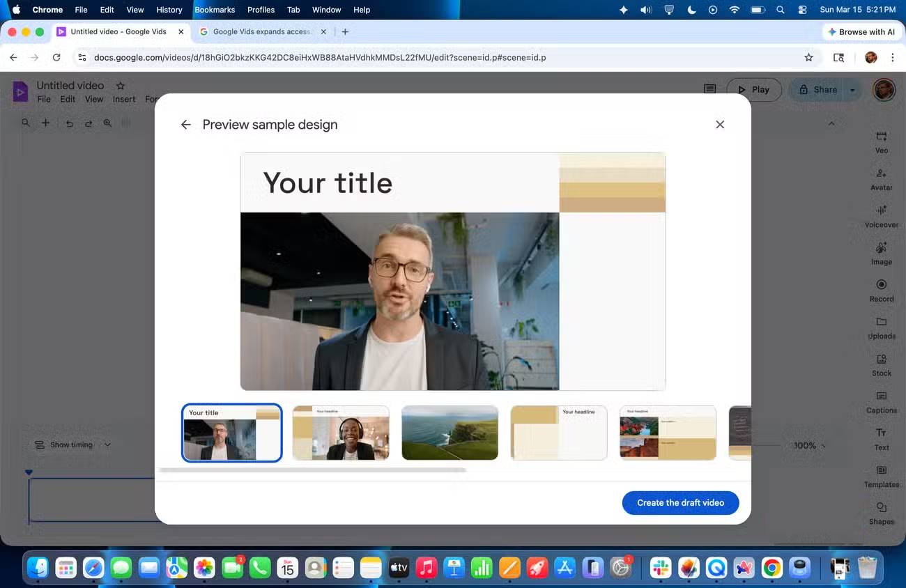Open the Uploads panel
The image size is (906, 588).
881,327
